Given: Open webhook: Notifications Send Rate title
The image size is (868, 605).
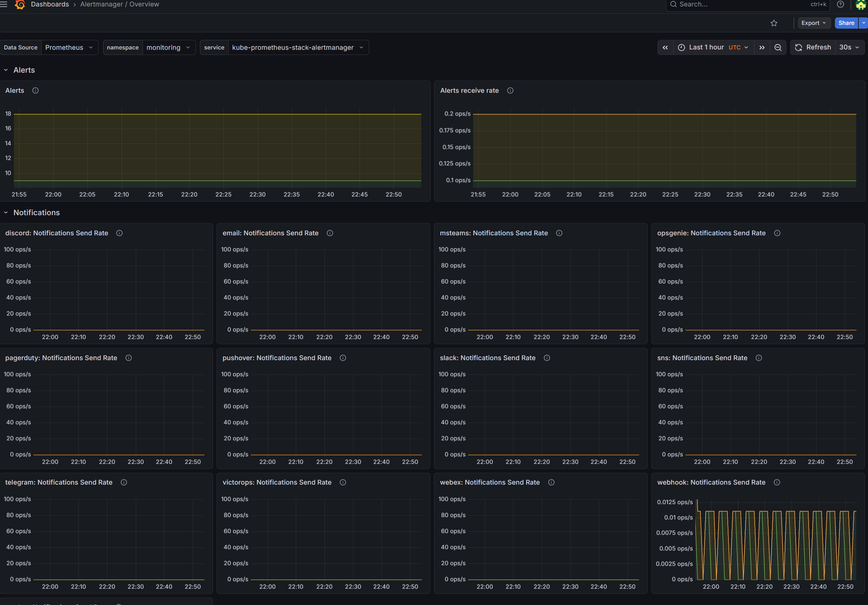Looking at the screenshot, I should click(711, 483).
